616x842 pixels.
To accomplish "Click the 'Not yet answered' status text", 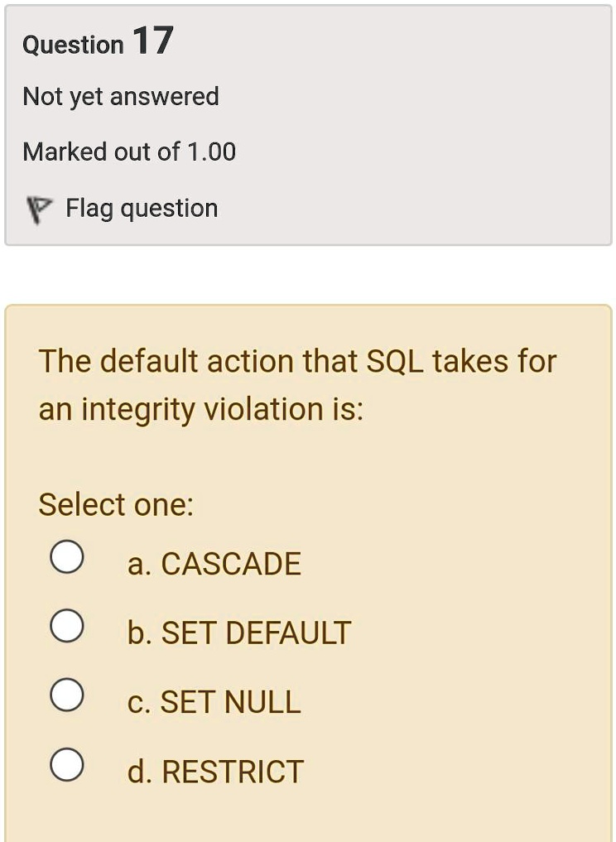I will click(121, 98).
